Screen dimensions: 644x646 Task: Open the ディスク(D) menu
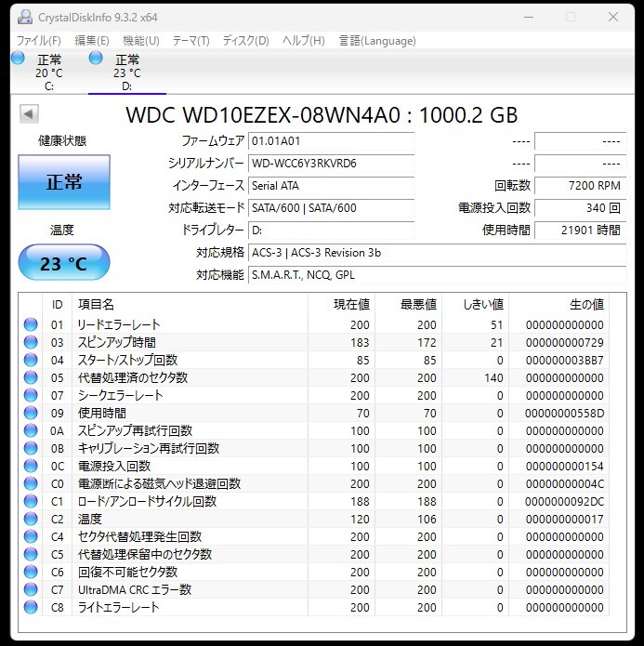[x=245, y=41]
